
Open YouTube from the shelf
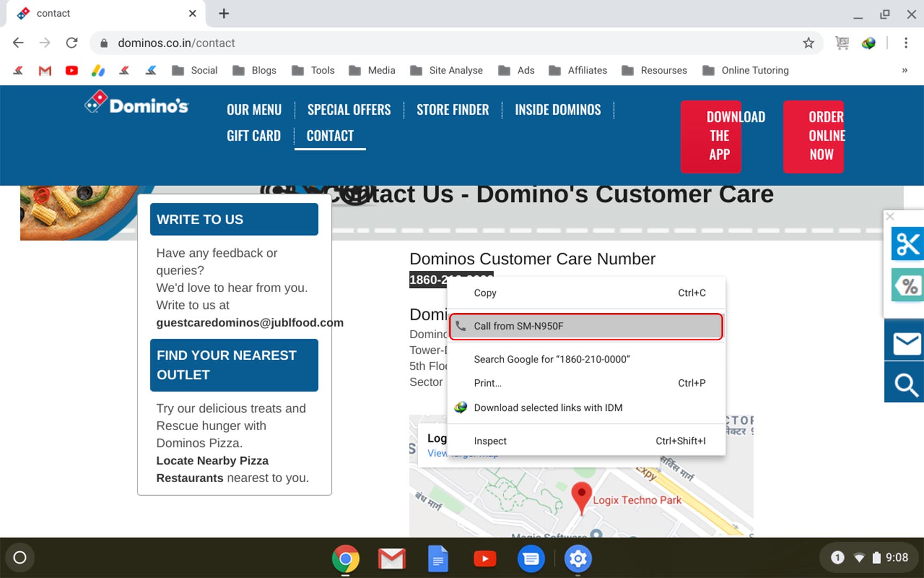click(x=485, y=559)
